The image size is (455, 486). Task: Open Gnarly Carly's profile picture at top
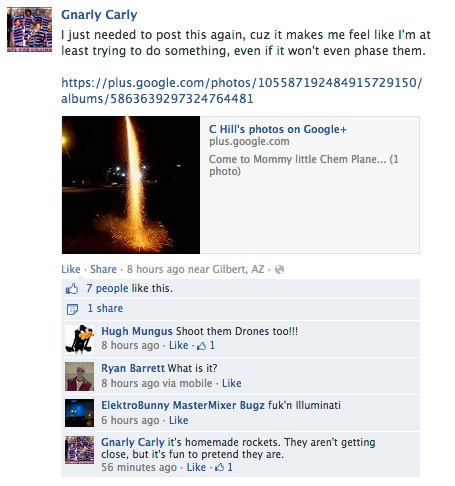click(30, 29)
